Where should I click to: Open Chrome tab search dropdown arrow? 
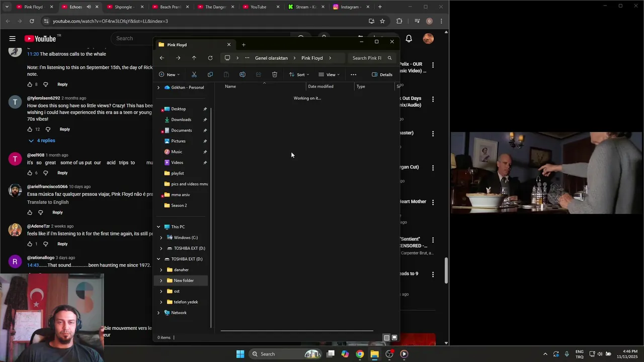click(x=7, y=7)
